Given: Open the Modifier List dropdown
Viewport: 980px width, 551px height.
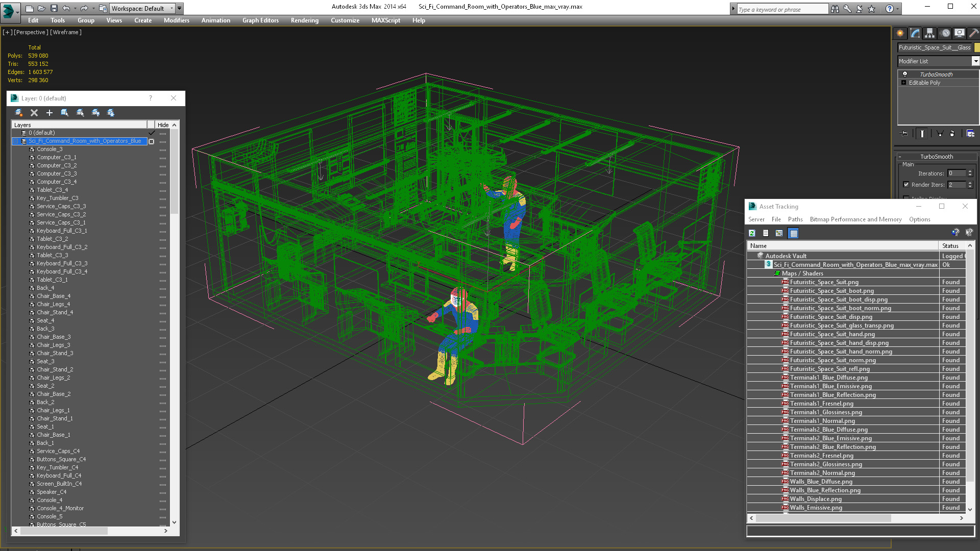Looking at the screenshot, I should (975, 61).
